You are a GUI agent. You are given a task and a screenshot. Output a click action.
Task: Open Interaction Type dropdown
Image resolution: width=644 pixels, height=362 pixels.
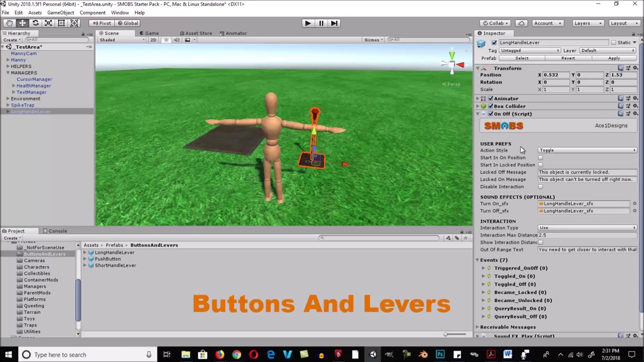(588, 228)
